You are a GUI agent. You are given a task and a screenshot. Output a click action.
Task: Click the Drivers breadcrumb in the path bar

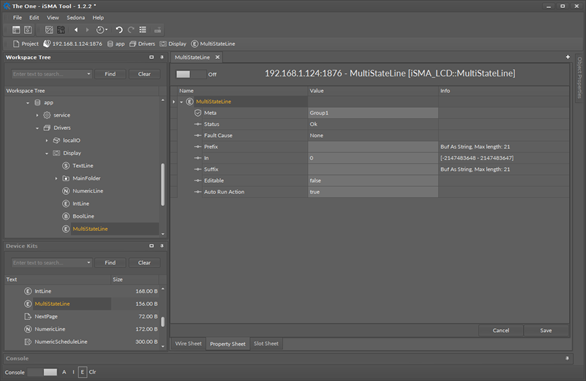(x=142, y=44)
